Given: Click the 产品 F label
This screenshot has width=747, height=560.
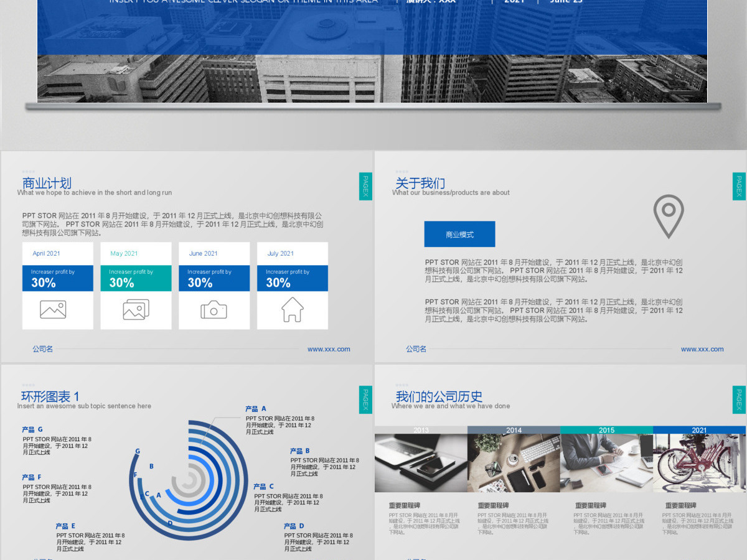Looking at the screenshot, I should coord(32,478).
